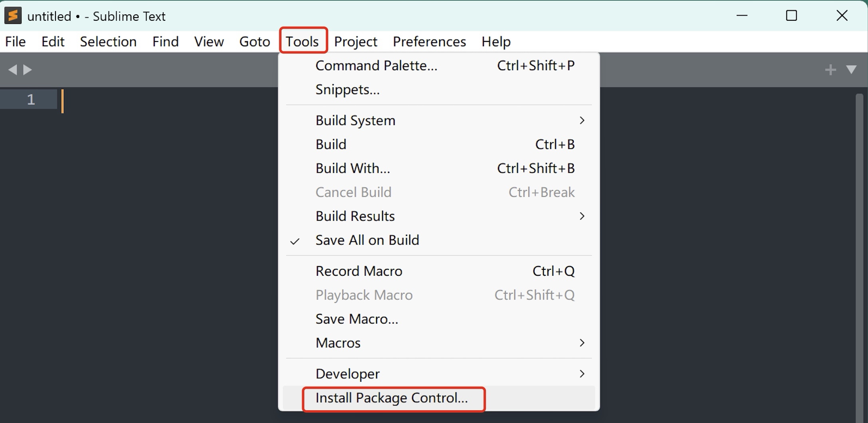Open Command Palette from Tools menu

(x=376, y=65)
